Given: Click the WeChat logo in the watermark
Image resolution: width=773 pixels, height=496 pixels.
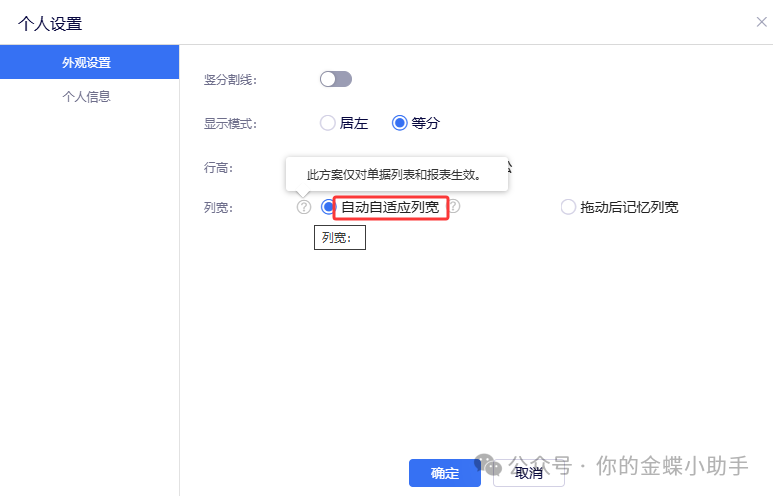Looking at the screenshot, I should pyautogui.click(x=488, y=465).
